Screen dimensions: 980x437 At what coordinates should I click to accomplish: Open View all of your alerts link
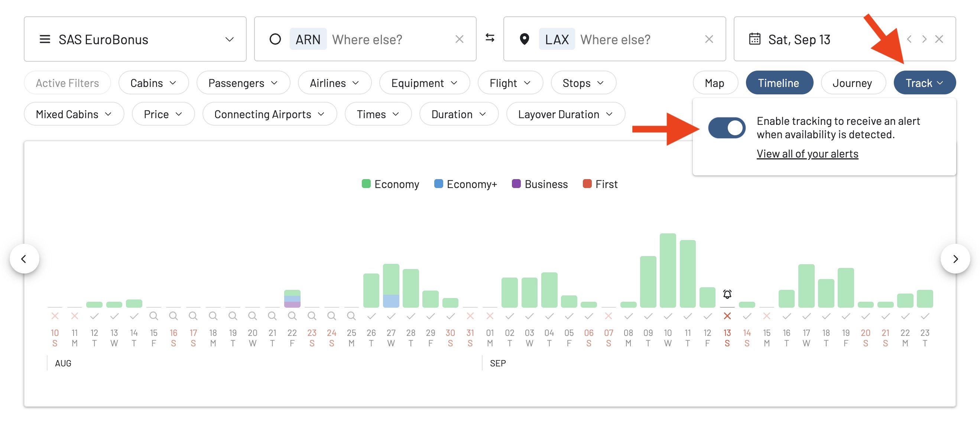[x=807, y=154]
